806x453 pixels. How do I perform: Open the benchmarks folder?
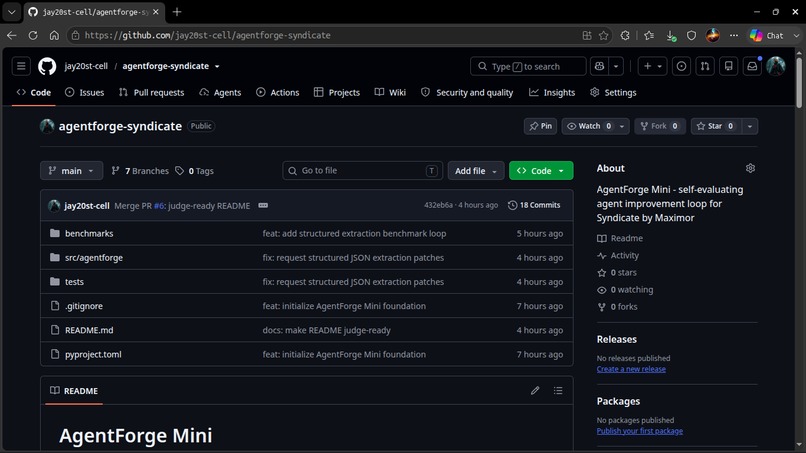click(x=89, y=233)
